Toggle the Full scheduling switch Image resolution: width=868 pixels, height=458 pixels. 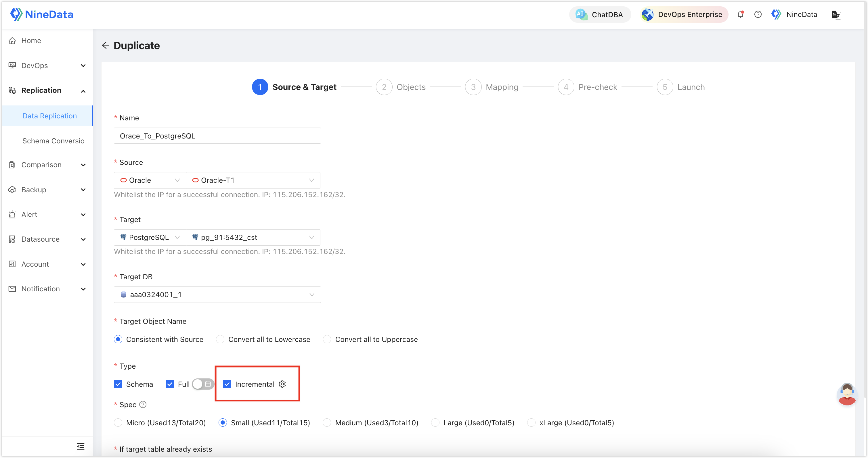(203, 384)
